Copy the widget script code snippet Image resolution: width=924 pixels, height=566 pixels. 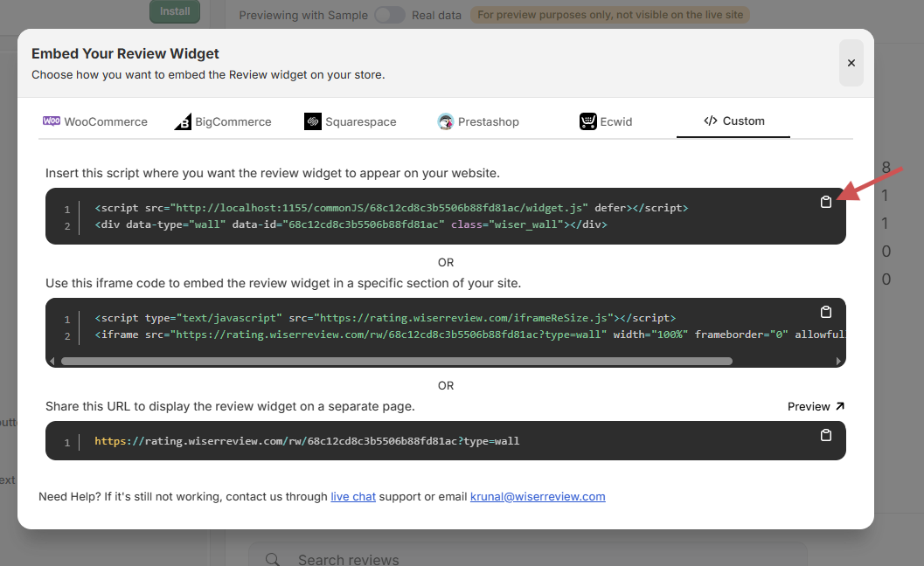(x=825, y=203)
